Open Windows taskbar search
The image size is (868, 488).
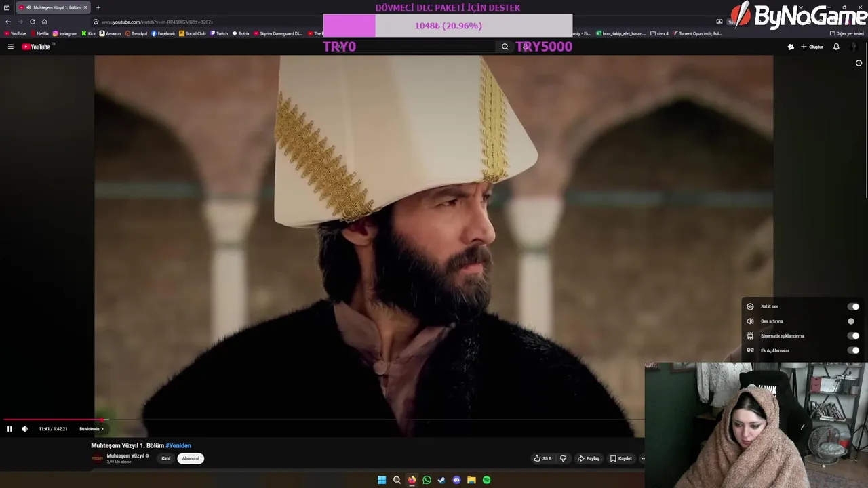click(397, 480)
